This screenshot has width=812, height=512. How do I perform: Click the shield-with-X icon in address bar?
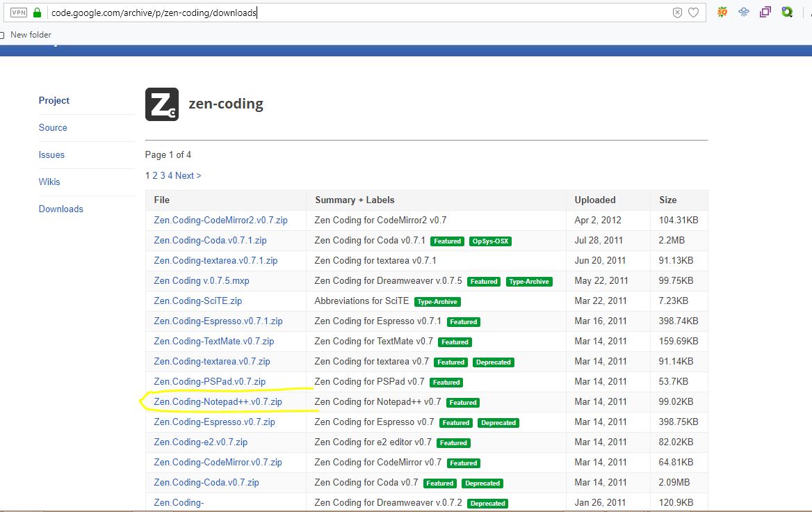pos(677,12)
